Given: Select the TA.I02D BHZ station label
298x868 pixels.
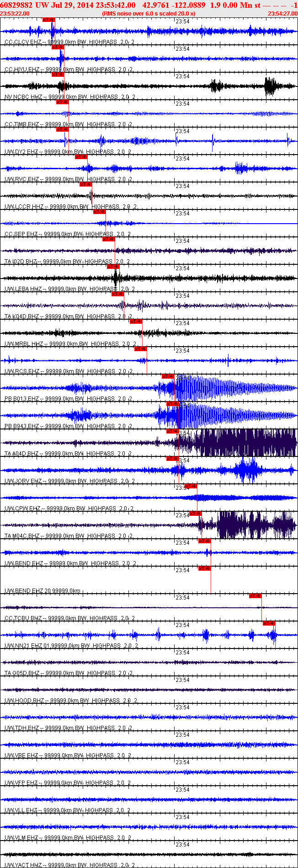Looking at the screenshot, I should point(67,262).
